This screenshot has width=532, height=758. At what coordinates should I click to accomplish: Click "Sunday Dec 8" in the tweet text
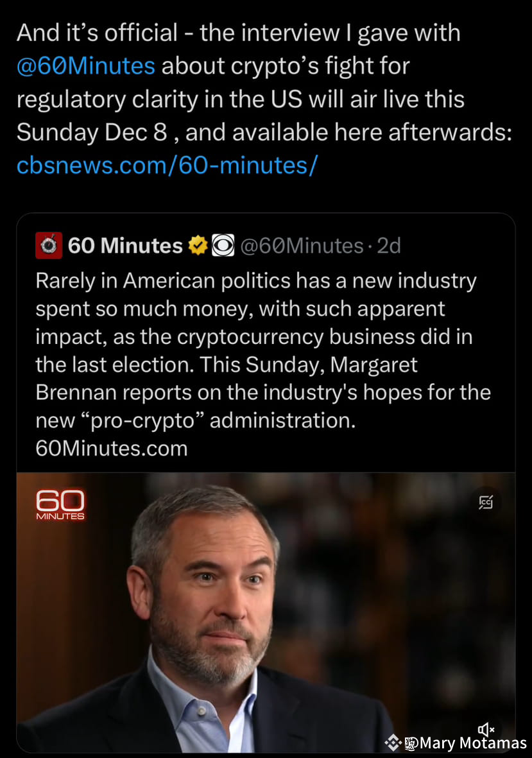coord(92,132)
